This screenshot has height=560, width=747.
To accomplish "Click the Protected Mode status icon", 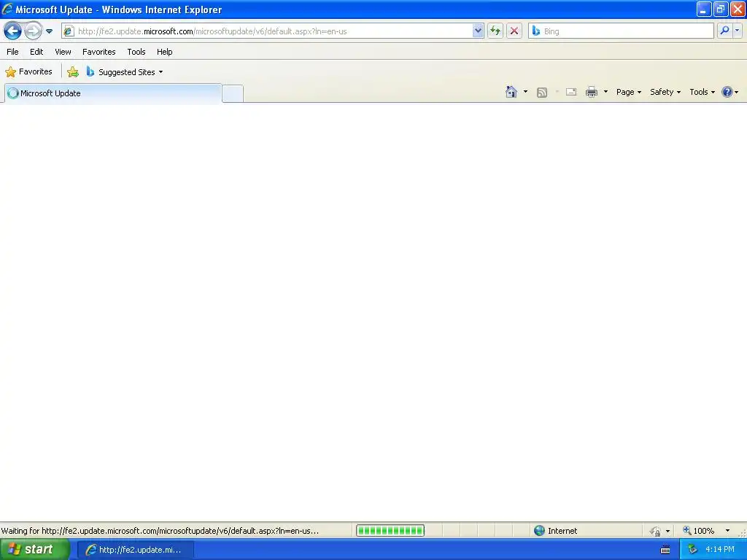I will click(656, 531).
